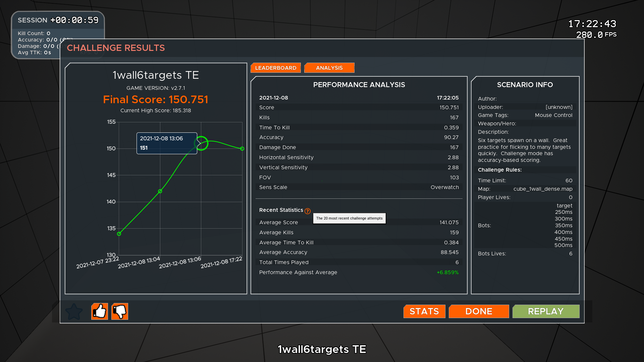Click the 280.0 FPS counter

pyautogui.click(x=596, y=35)
